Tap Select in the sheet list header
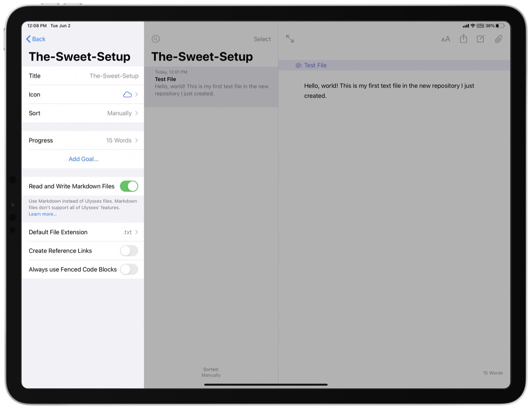 (262, 39)
